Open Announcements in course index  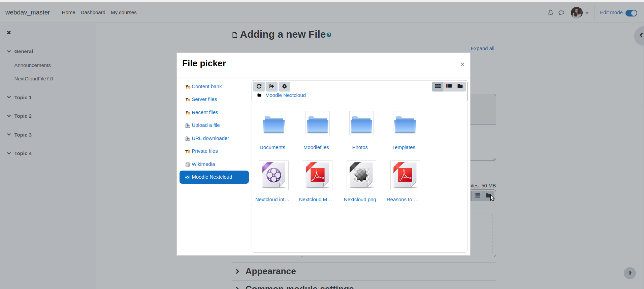coord(33,65)
